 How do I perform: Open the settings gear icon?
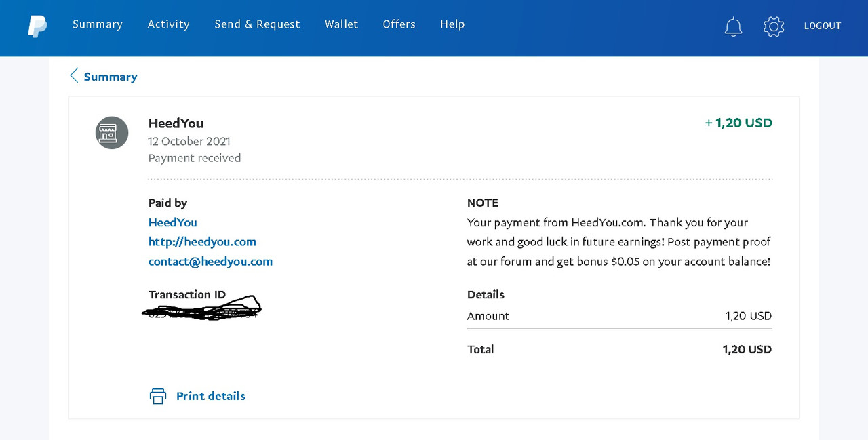[x=773, y=26]
